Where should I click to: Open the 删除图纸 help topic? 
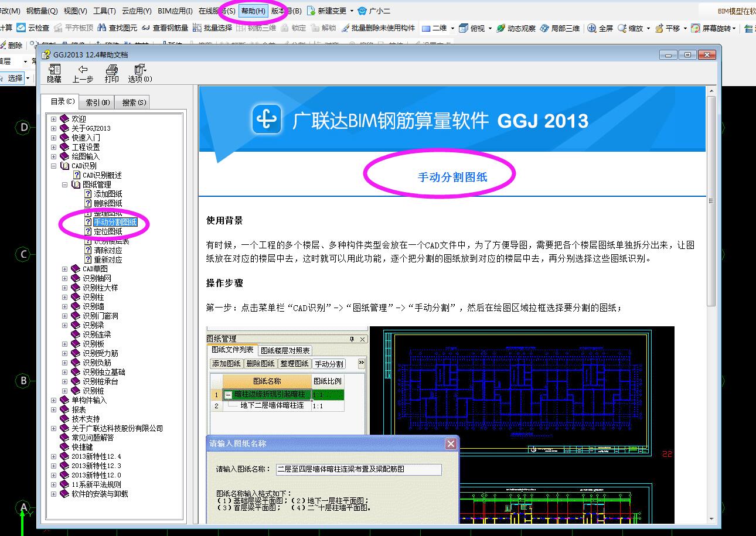click(108, 203)
